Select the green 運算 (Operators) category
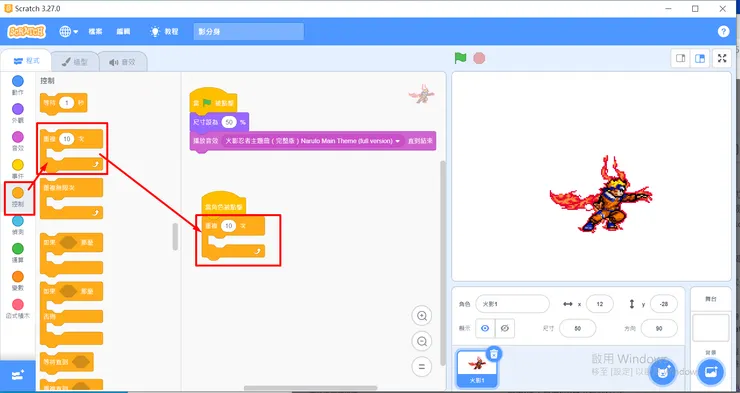This screenshot has height=393, width=740. pos(17,253)
